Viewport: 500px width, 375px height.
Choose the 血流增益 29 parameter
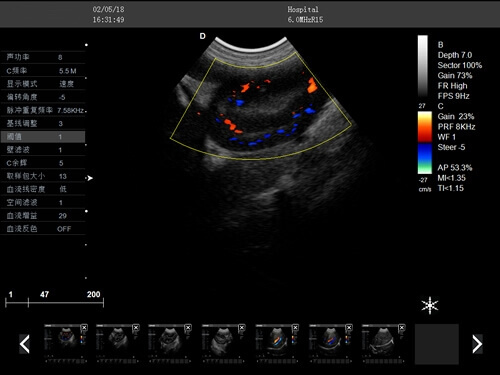coord(43,216)
